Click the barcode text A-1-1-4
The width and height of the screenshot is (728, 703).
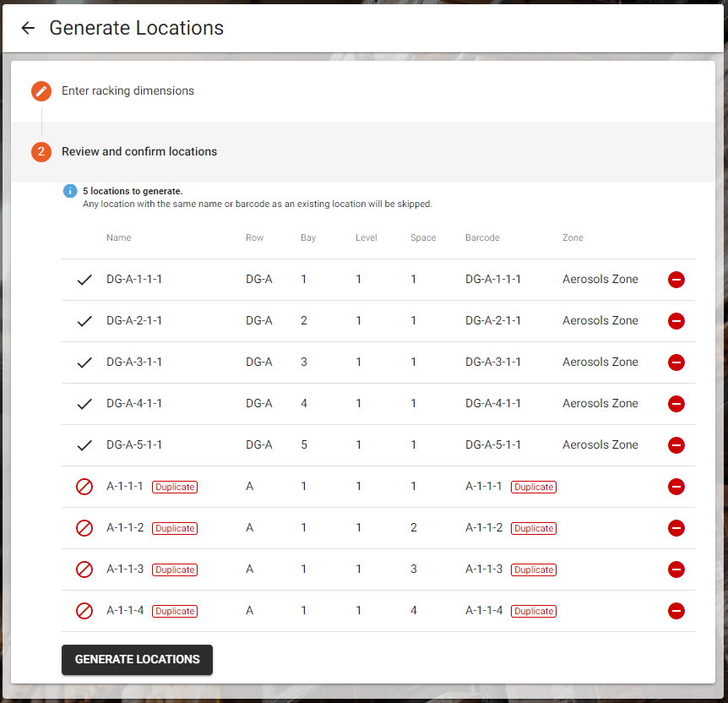484,611
